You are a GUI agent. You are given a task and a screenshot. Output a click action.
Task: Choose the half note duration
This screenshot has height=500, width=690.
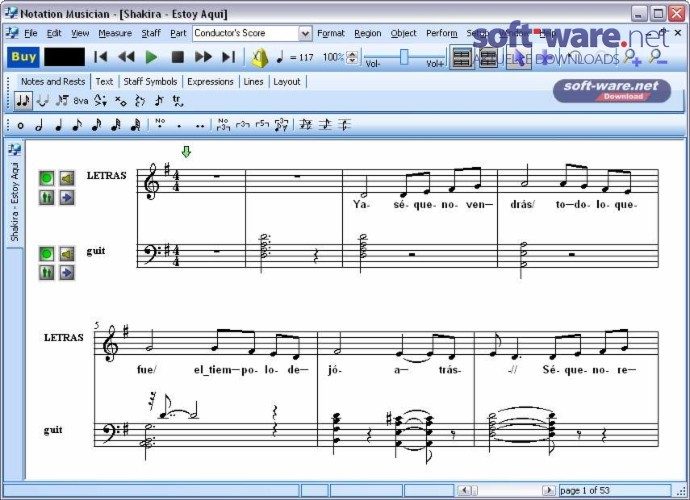click(x=39, y=126)
